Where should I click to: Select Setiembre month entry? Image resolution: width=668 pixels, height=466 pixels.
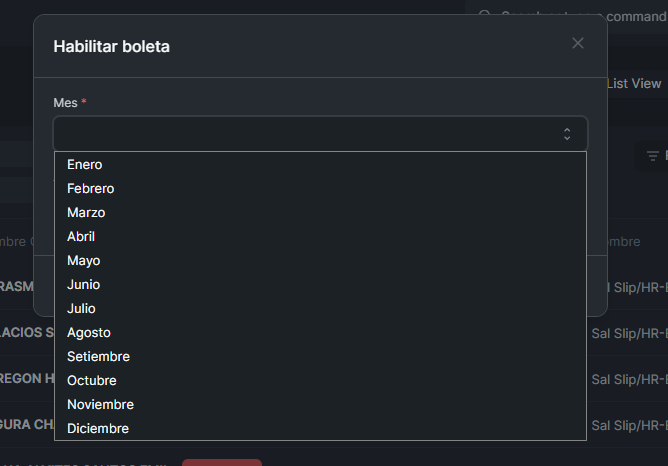click(98, 357)
